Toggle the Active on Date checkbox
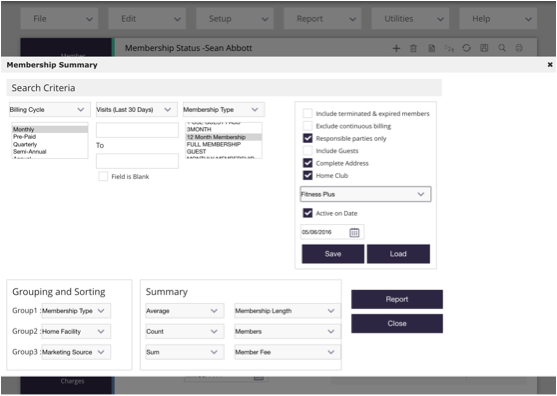 click(x=308, y=213)
